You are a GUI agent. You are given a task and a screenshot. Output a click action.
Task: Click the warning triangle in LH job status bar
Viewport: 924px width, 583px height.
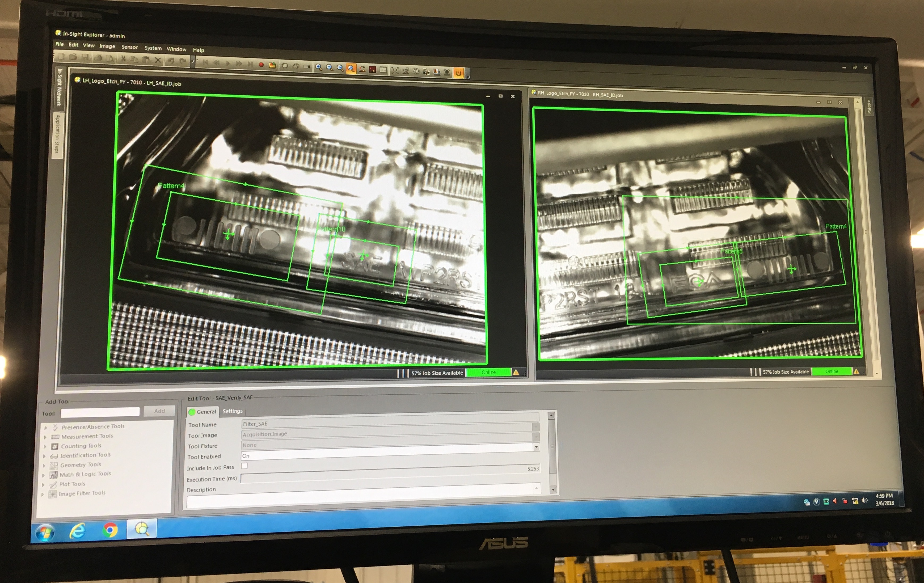pos(516,372)
